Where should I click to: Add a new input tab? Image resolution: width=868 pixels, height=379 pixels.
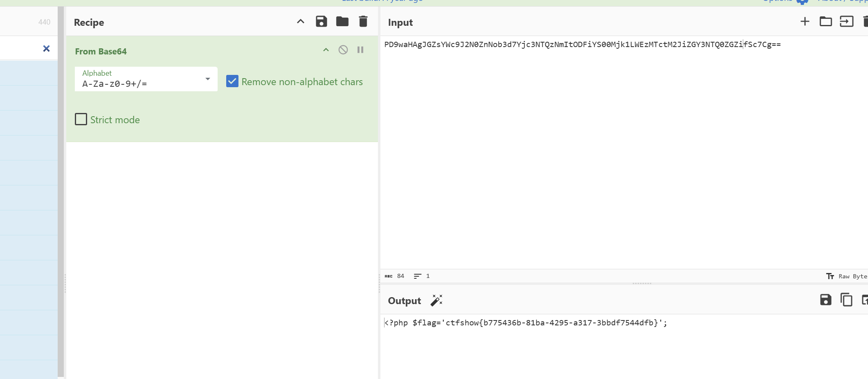coord(805,22)
